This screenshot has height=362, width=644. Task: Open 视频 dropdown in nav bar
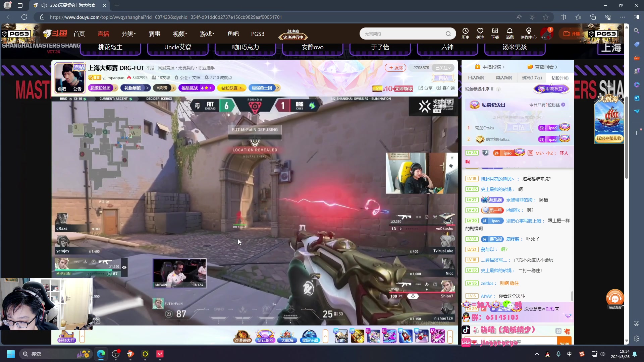pyautogui.click(x=180, y=34)
